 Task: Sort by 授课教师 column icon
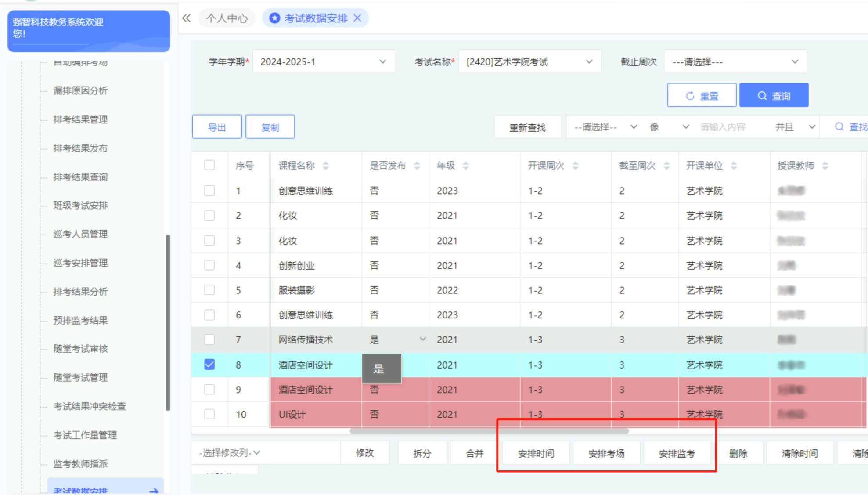click(825, 166)
